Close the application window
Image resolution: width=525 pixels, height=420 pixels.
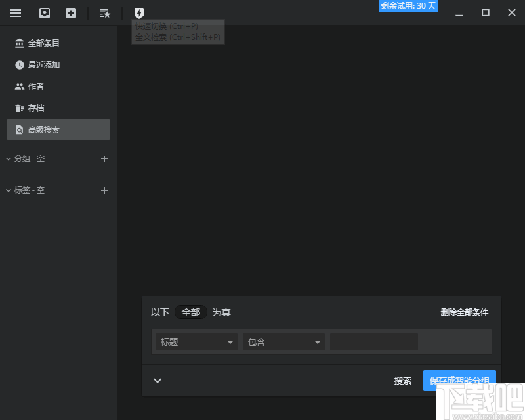click(x=512, y=12)
